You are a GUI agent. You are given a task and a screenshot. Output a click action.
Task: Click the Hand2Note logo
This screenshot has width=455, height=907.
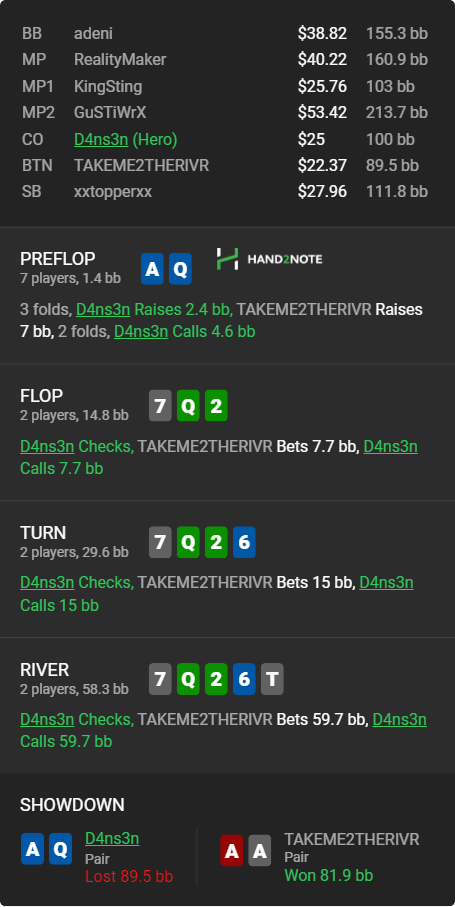pos(269,259)
